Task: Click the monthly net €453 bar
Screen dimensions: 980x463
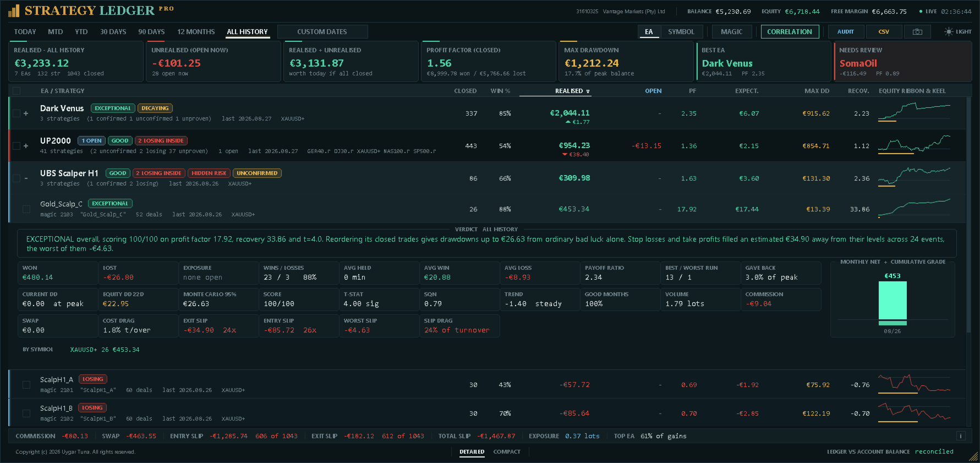Action: point(893,301)
